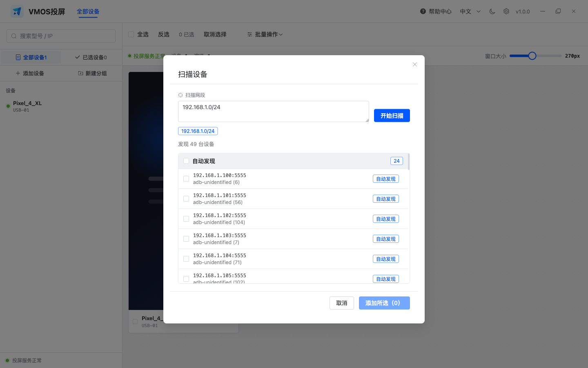Check the 自动发现 group checkbox
Image resolution: width=588 pixels, height=368 pixels.
point(186,161)
